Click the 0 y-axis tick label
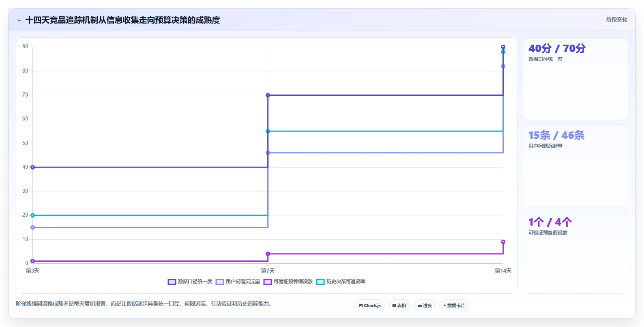 [27, 263]
